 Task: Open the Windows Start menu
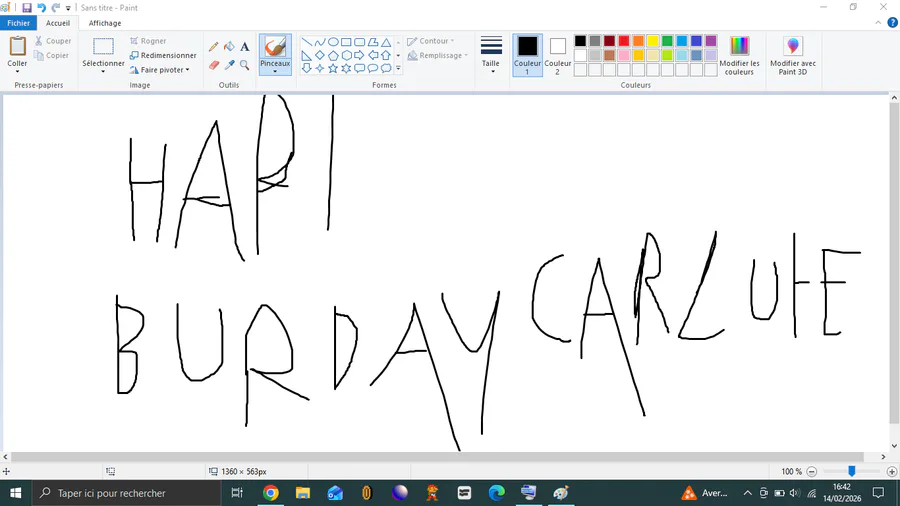click(15, 493)
